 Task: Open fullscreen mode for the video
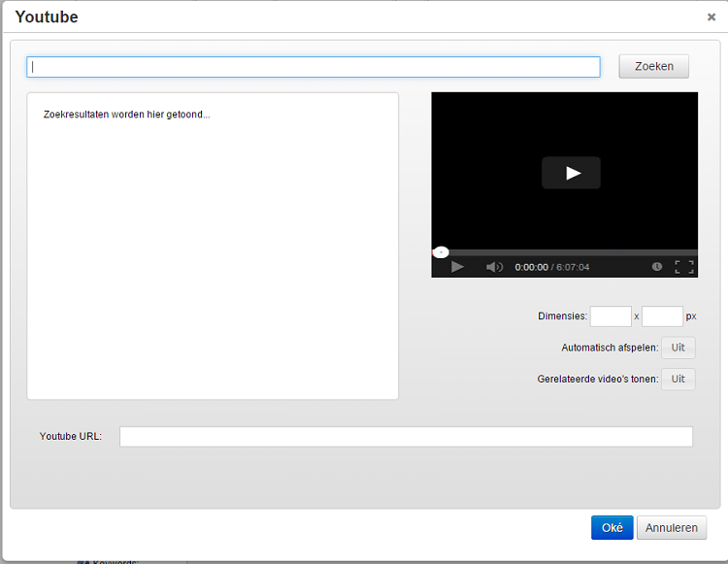(684, 267)
